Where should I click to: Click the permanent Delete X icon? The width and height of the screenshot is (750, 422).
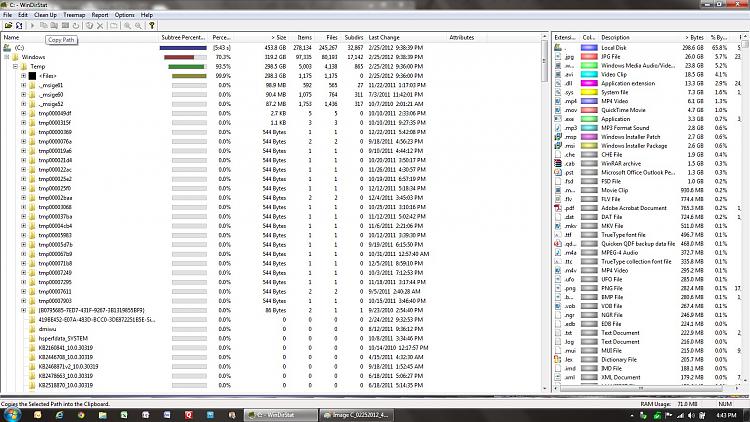pos(100,25)
